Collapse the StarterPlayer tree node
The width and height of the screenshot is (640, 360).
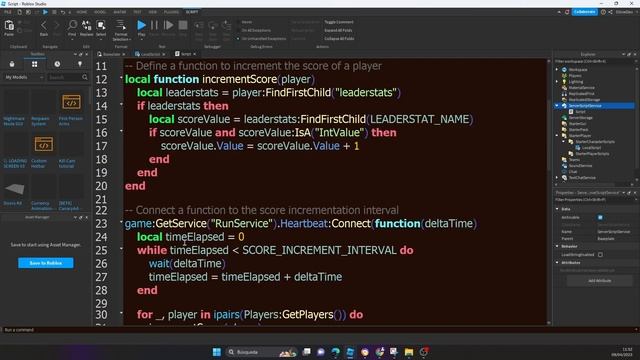point(557,136)
